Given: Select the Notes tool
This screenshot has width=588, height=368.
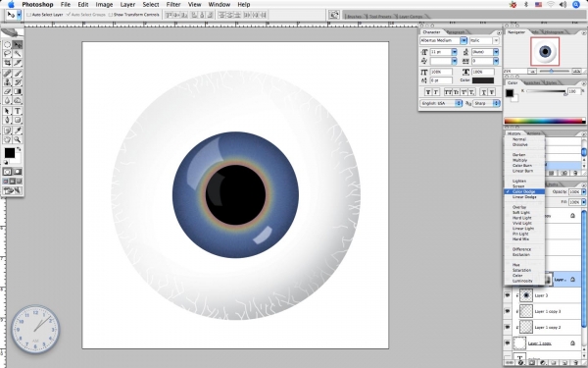Looking at the screenshot, I should [x=7, y=131].
